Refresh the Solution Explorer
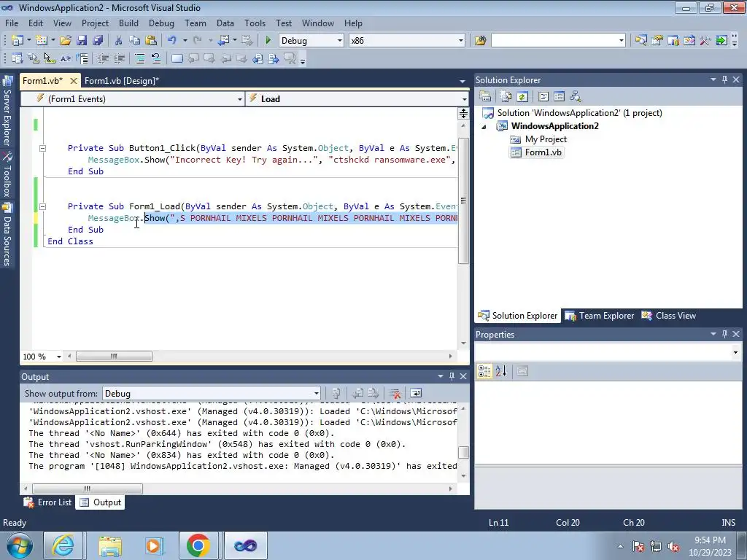The height and width of the screenshot is (560, 747). [x=522, y=97]
